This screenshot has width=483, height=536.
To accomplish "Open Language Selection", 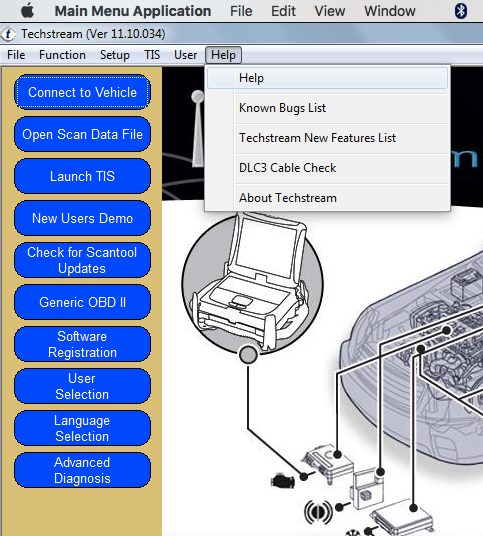I will coord(82,428).
